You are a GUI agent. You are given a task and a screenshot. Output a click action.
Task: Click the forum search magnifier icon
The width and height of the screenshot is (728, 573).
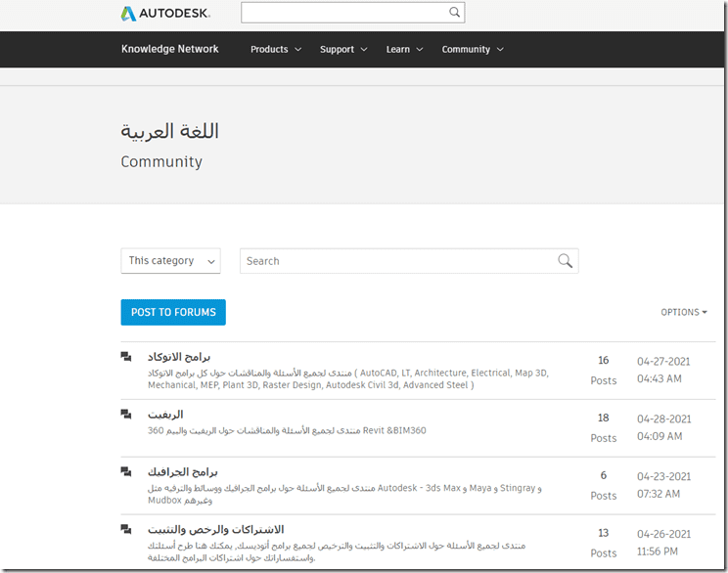pos(565,261)
